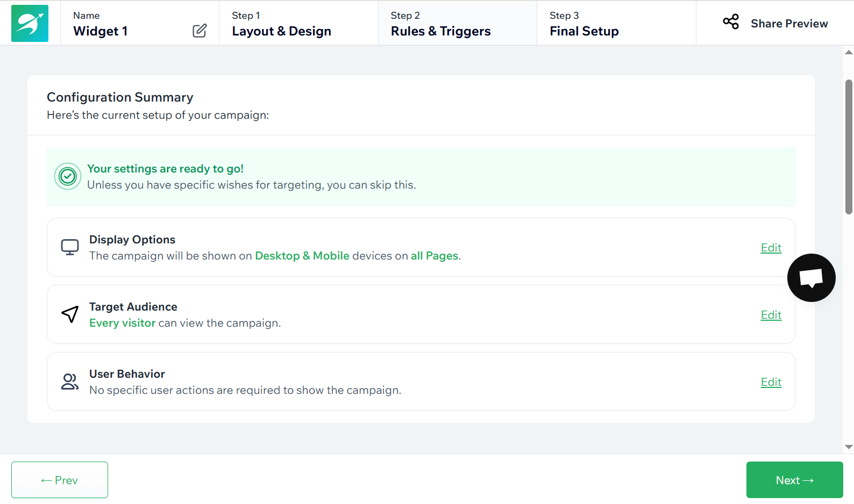Image resolution: width=854 pixels, height=504 pixels.
Task: Click the paper plane Target Audience icon
Action: coord(70,314)
